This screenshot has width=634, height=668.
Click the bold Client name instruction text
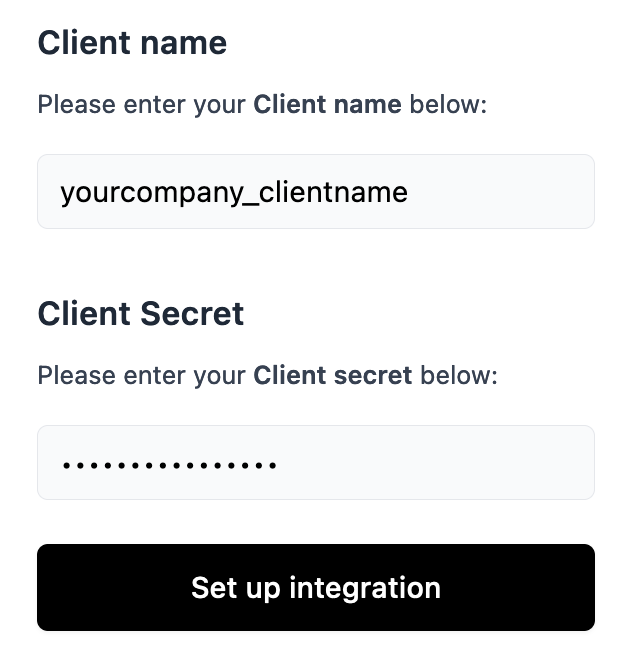tap(327, 104)
